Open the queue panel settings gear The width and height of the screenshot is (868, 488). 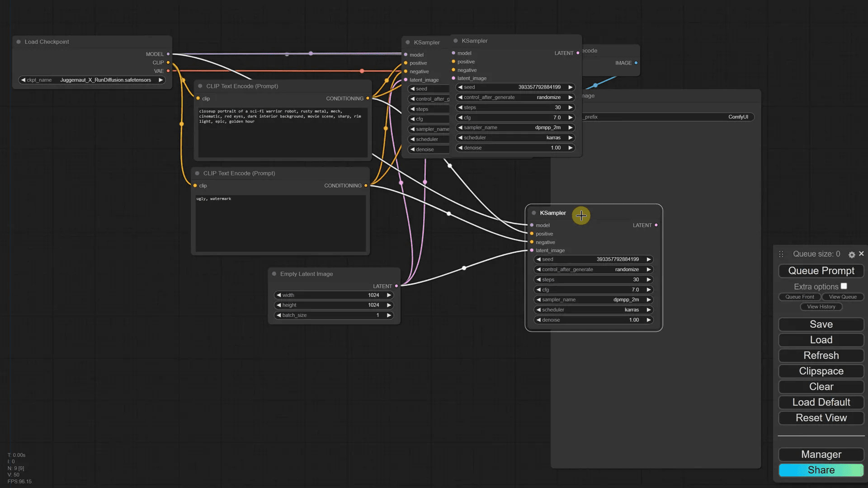pyautogui.click(x=852, y=254)
